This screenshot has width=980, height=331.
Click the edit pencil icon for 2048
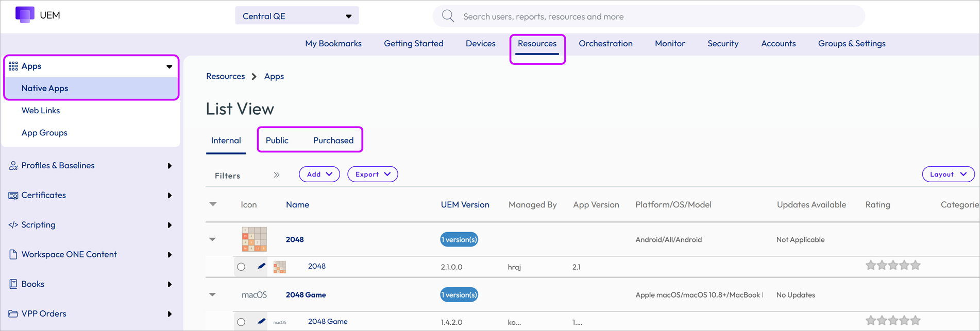tap(262, 266)
